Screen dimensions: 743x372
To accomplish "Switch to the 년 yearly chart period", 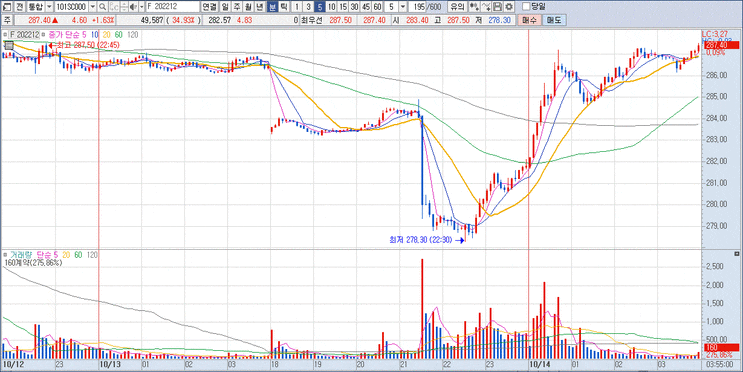I will click(260, 7).
